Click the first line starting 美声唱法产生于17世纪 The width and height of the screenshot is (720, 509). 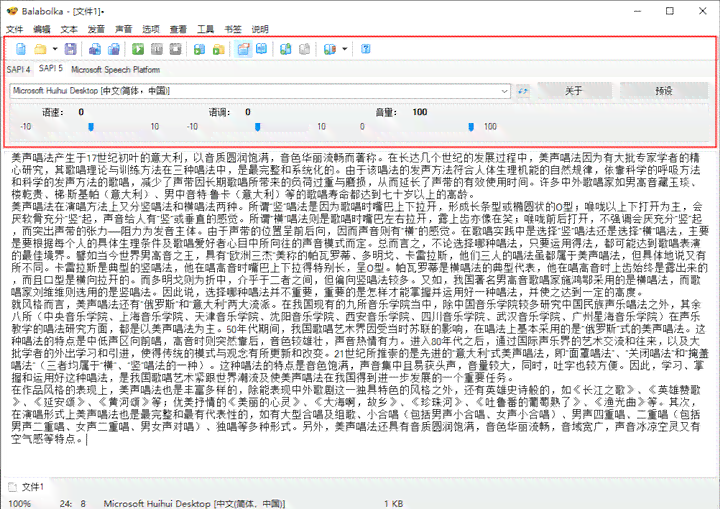(x=356, y=158)
